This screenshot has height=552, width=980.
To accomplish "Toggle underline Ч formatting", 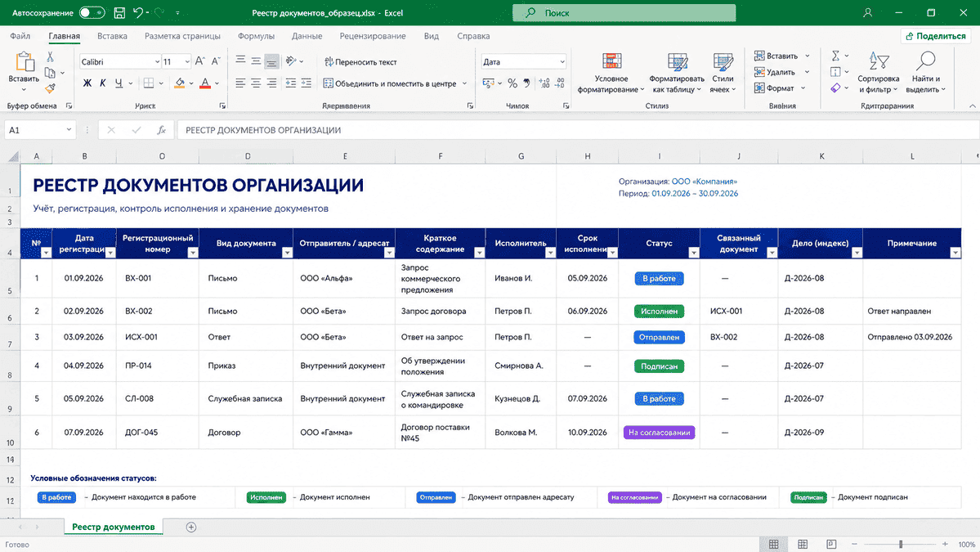I will click(x=119, y=83).
